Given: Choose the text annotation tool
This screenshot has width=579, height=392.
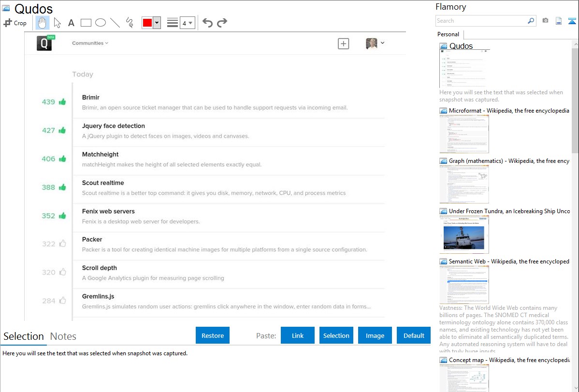Looking at the screenshot, I should (71, 23).
